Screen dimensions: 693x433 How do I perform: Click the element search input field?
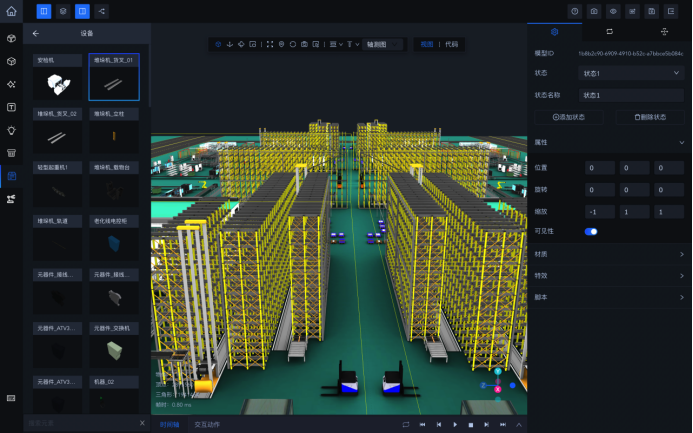point(82,423)
